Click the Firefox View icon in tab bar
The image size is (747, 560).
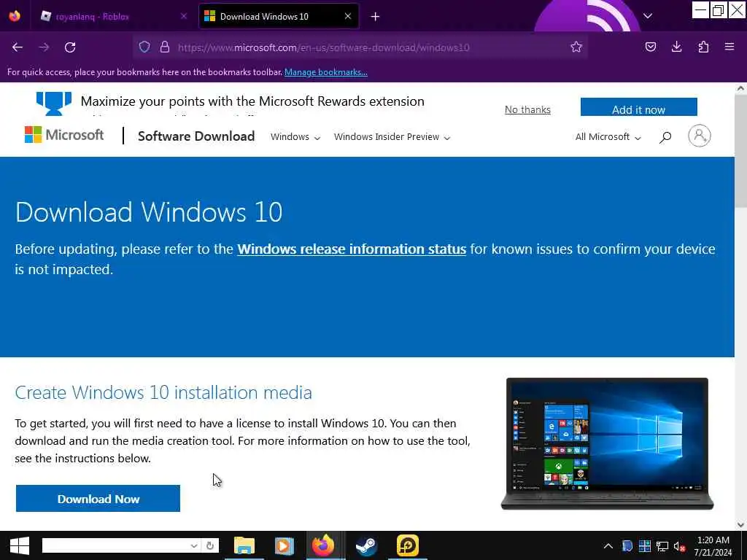tap(15, 16)
